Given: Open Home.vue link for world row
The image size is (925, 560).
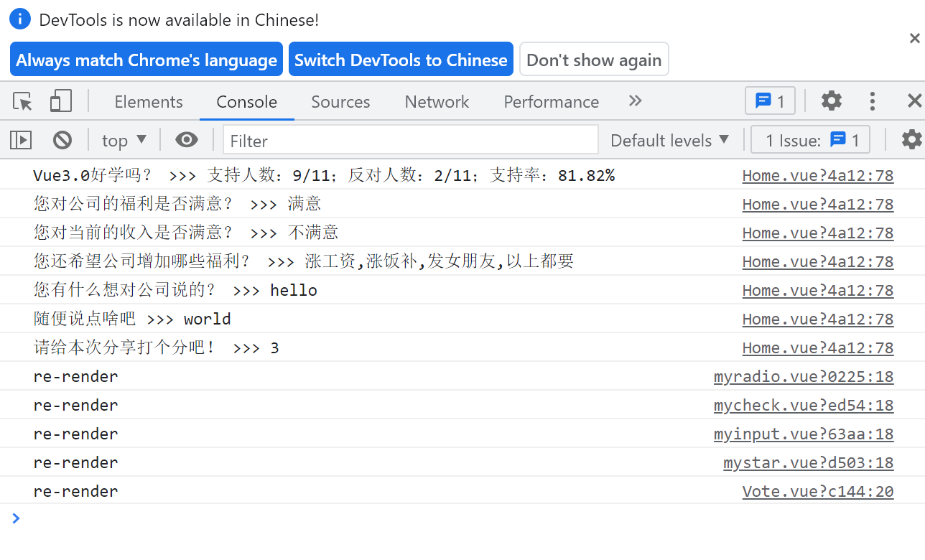Looking at the screenshot, I should pos(818,319).
